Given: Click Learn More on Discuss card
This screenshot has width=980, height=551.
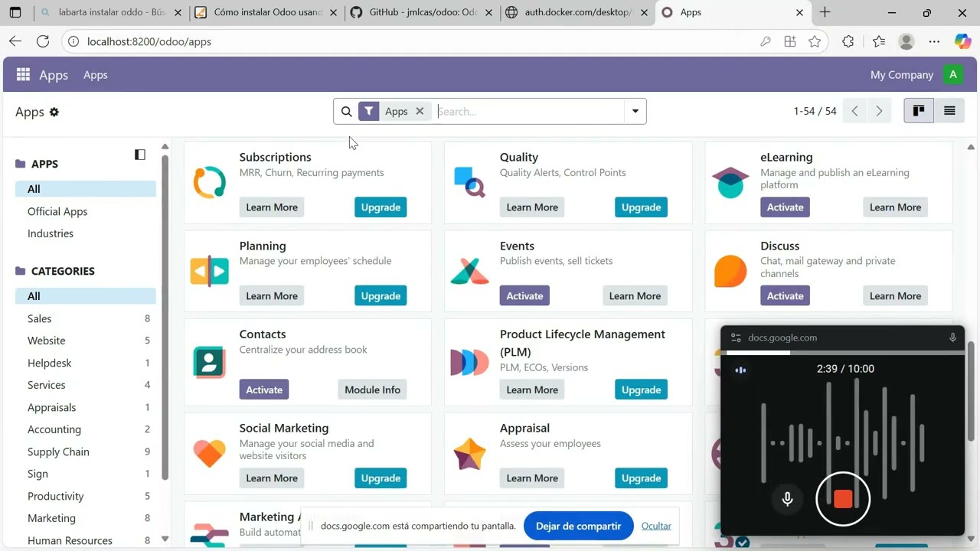Looking at the screenshot, I should pyautogui.click(x=895, y=296).
